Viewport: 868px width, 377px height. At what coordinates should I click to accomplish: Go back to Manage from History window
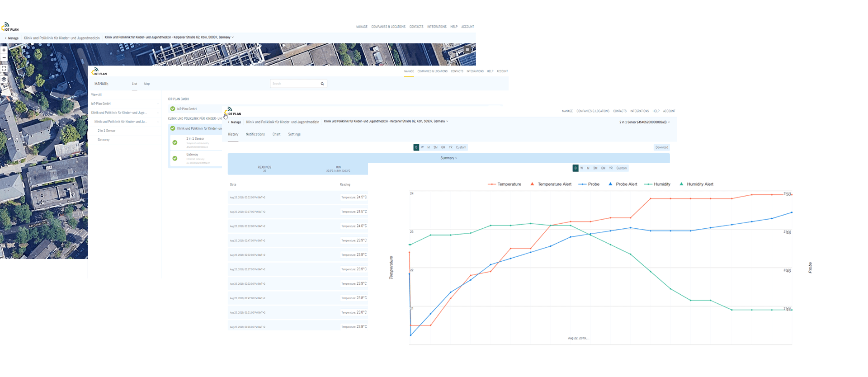(x=235, y=122)
